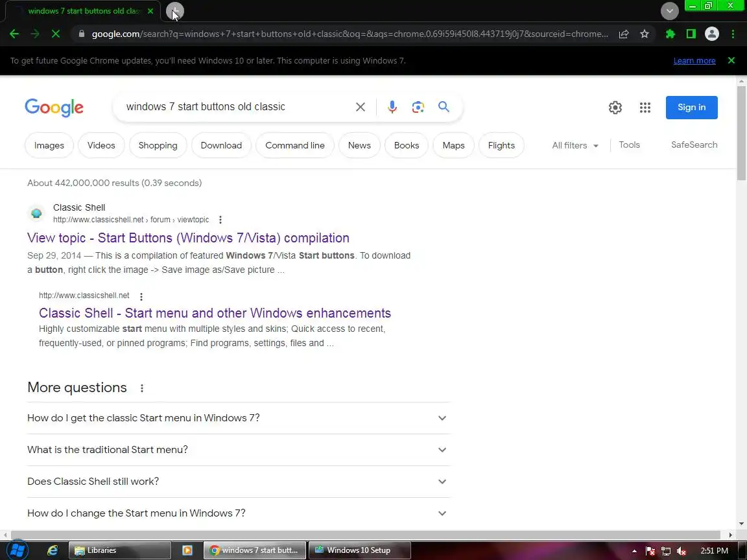Bookmark this page with star icon
The height and width of the screenshot is (560, 747).
645,34
